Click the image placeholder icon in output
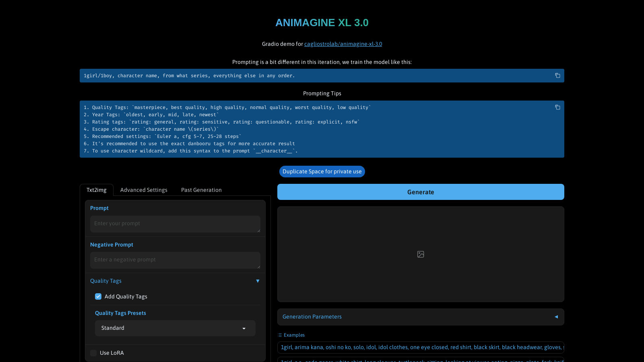The image size is (644, 362). 421,254
